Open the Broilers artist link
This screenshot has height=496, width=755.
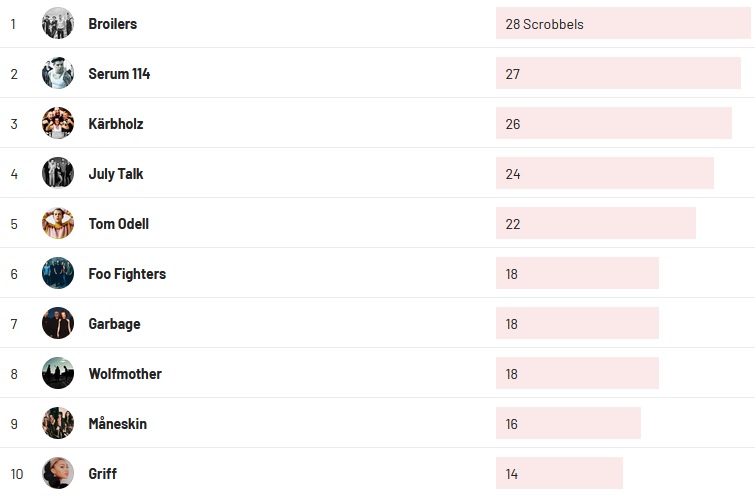pyautogui.click(x=113, y=24)
